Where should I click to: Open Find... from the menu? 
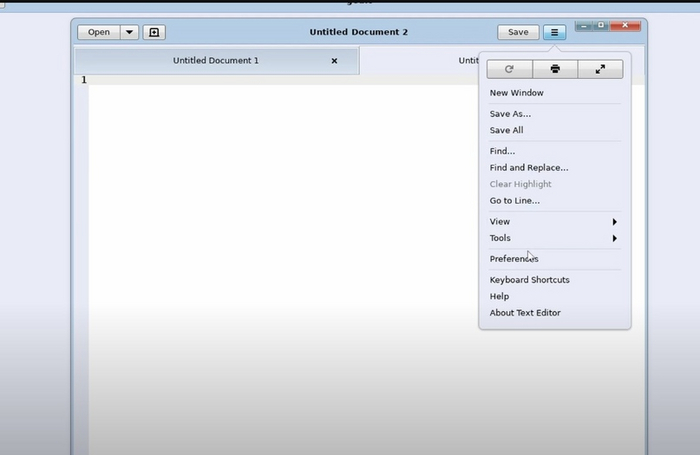click(554, 151)
